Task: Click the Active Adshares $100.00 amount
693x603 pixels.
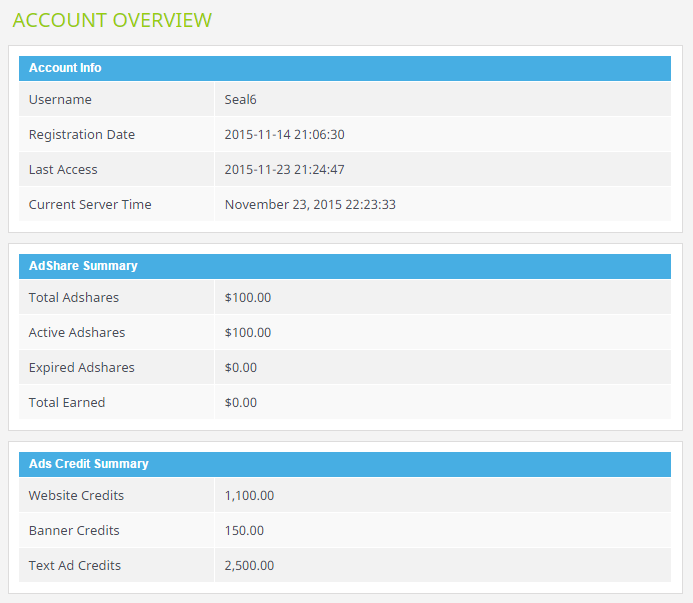Action: tap(248, 333)
